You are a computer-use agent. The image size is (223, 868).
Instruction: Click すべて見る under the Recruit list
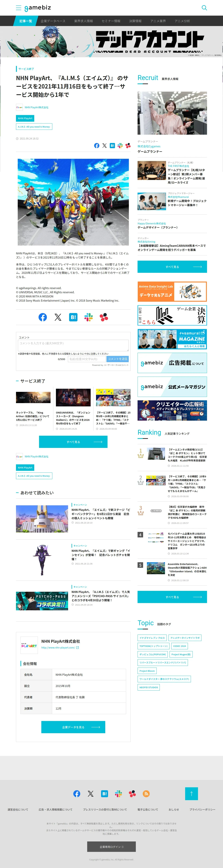tap(172, 267)
